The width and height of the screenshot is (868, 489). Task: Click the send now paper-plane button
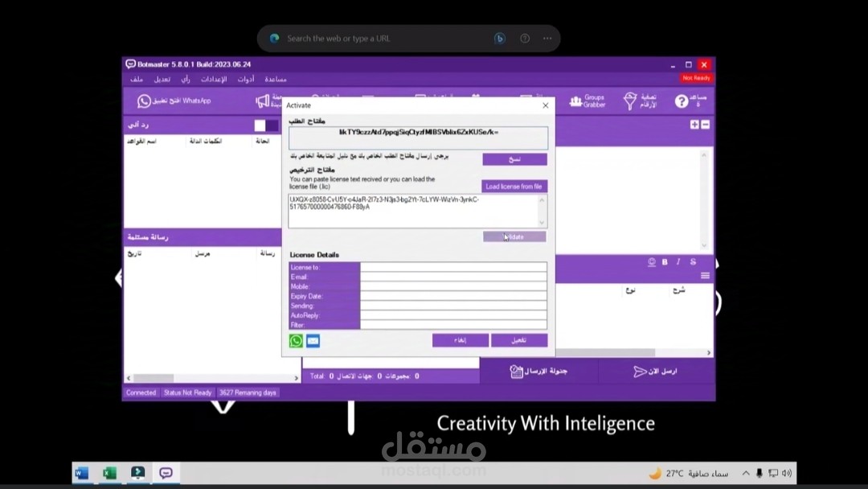pyautogui.click(x=656, y=371)
